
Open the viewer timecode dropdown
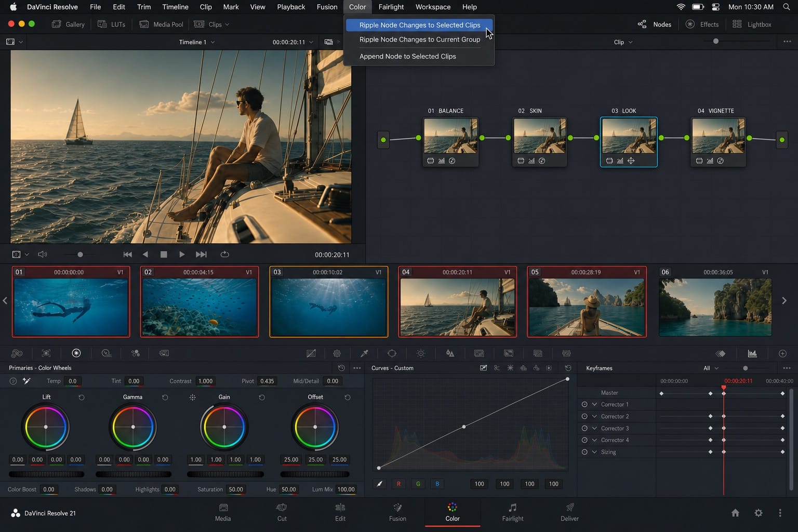tap(311, 42)
